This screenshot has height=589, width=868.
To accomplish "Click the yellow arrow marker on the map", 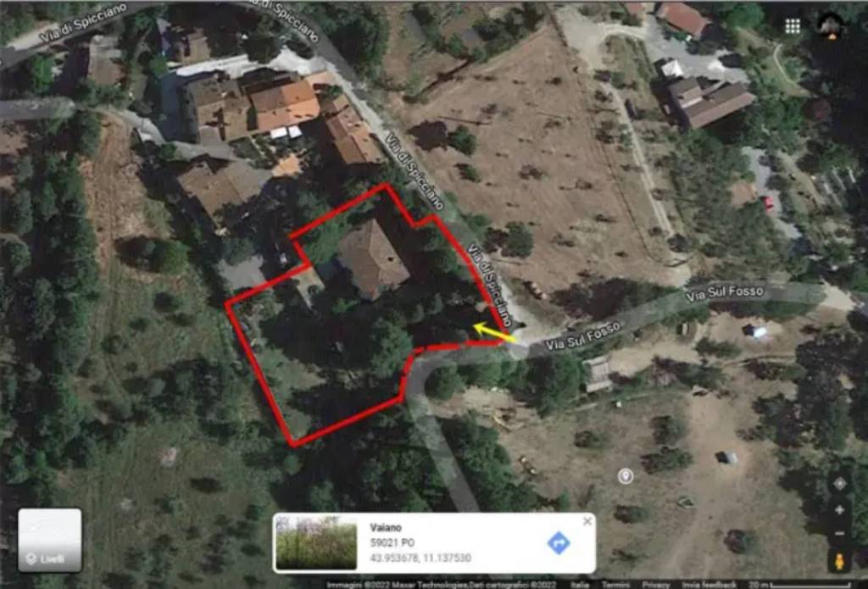I will pos(493,332).
